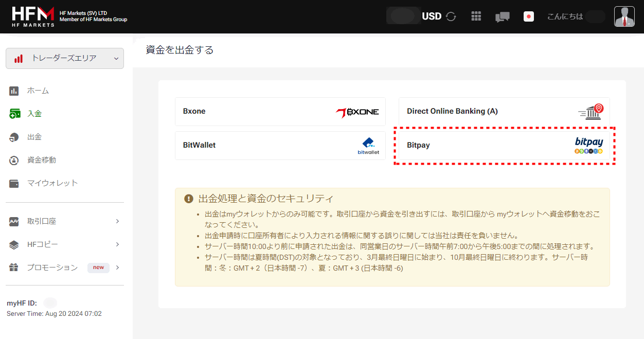The height and width of the screenshot is (339, 644).
Task: Click the 資金を出金する page heading
Action: click(x=180, y=50)
